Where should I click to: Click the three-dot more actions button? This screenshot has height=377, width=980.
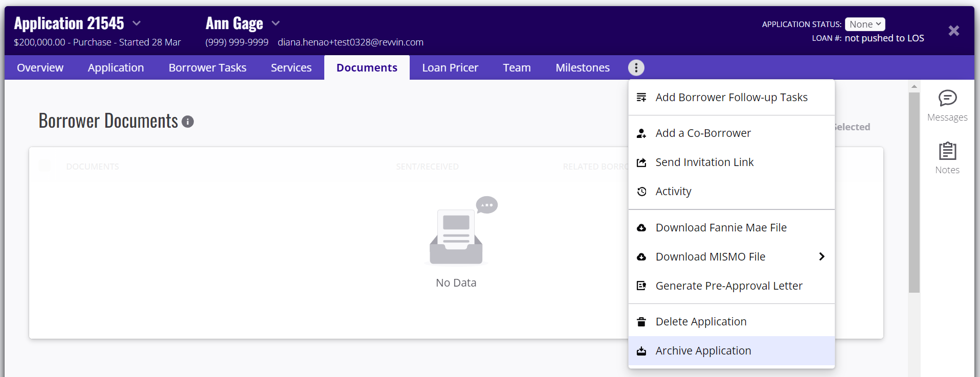(x=636, y=67)
